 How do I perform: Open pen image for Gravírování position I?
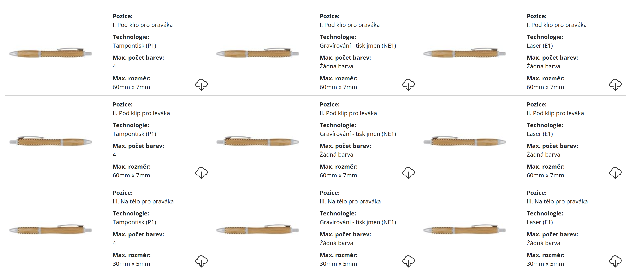point(258,53)
